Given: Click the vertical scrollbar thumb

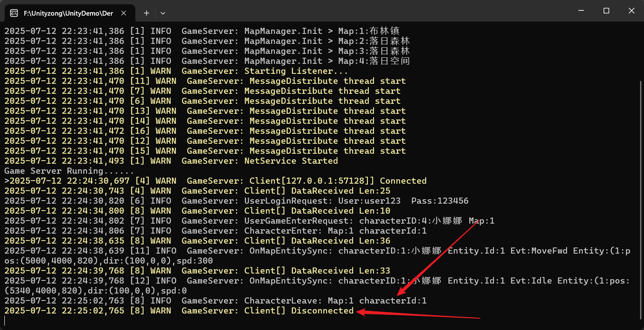Looking at the screenshot, I should (640, 195).
